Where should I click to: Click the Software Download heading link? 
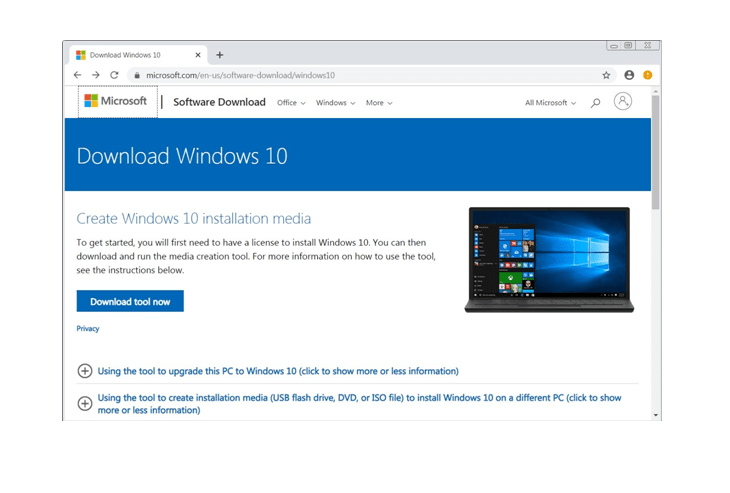point(219,102)
